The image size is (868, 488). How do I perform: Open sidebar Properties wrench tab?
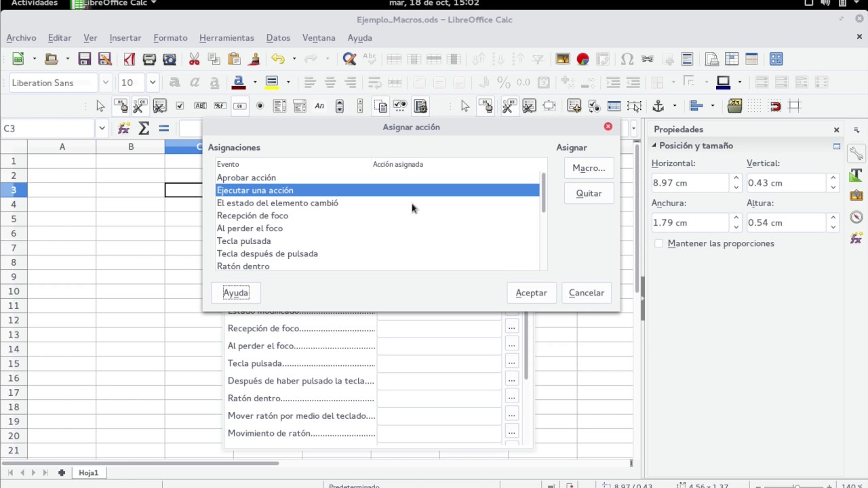pos(856,153)
